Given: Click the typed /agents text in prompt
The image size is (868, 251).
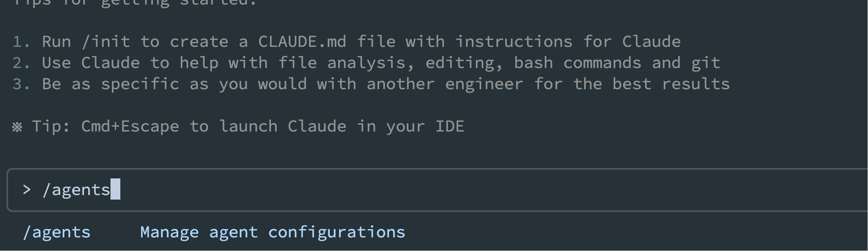Looking at the screenshot, I should [76, 189].
